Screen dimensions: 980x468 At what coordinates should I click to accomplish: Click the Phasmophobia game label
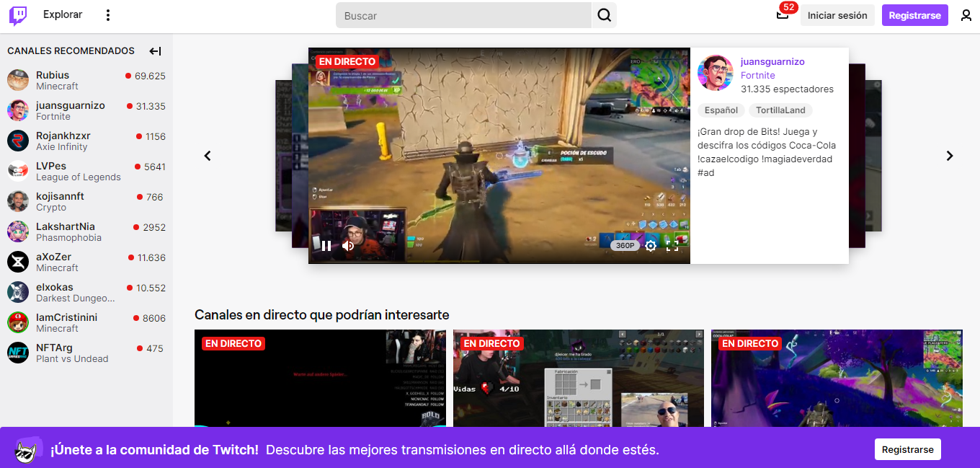tap(68, 238)
